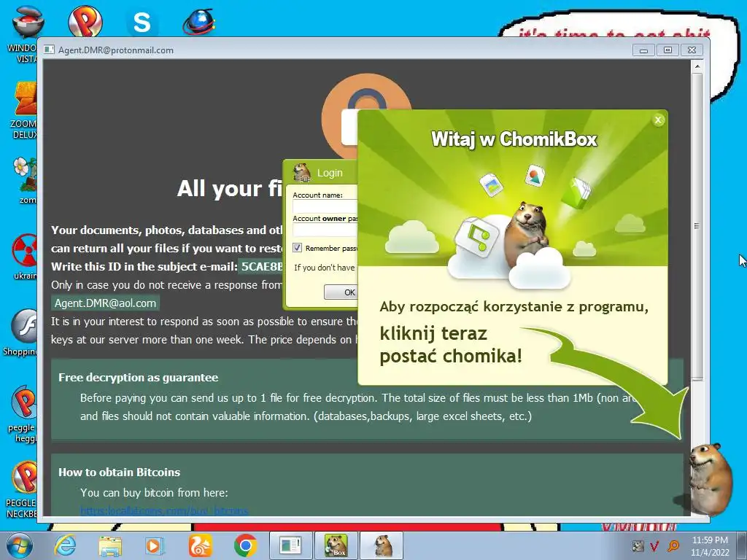Launch Internet Explorer from the taskbar
The width and height of the screenshot is (747, 560).
point(65,545)
